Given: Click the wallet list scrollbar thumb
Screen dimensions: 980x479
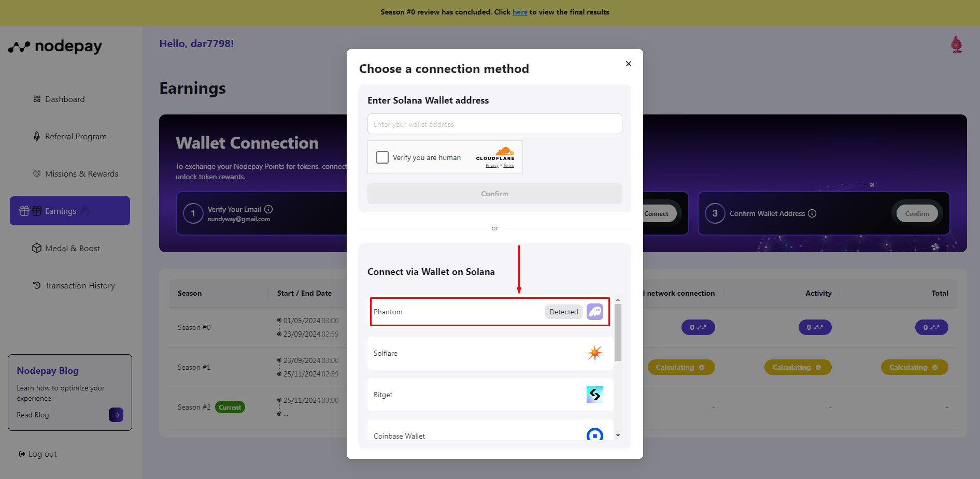Looking at the screenshot, I should (x=618, y=332).
